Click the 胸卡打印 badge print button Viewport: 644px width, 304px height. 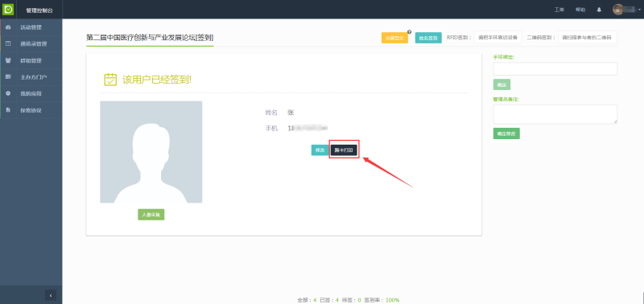(x=344, y=150)
